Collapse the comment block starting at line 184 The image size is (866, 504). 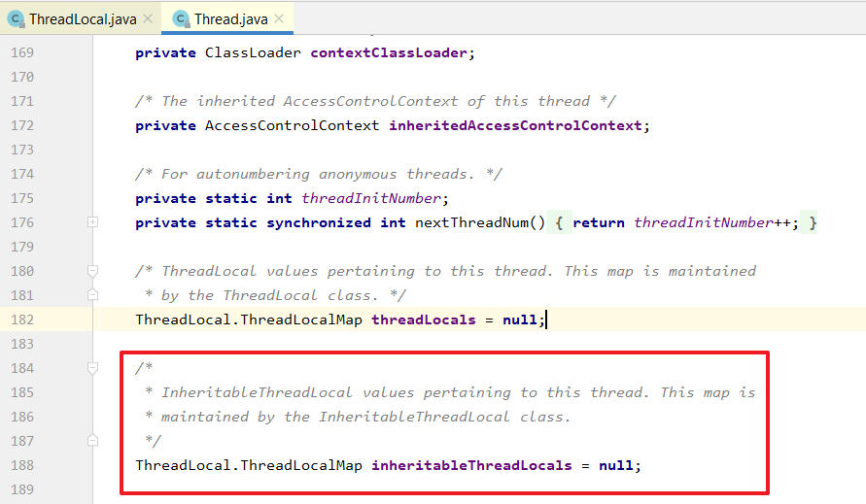click(x=92, y=368)
